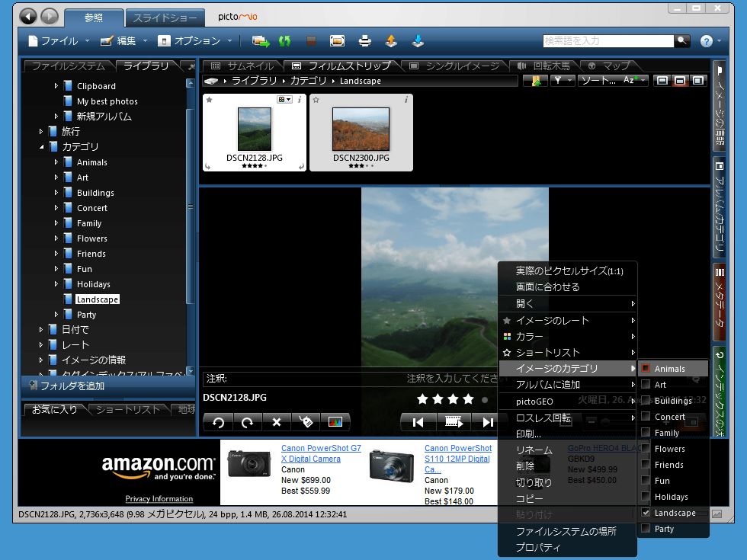Screen dimensions: 747x560
Task: Go to next image button
Action: 487,422
